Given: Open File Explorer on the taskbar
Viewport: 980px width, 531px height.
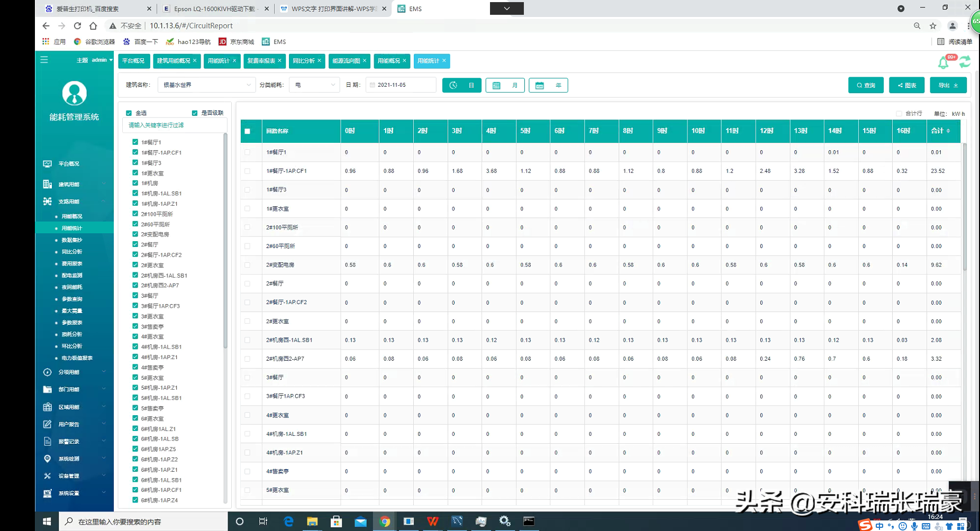Looking at the screenshot, I should click(312, 521).
